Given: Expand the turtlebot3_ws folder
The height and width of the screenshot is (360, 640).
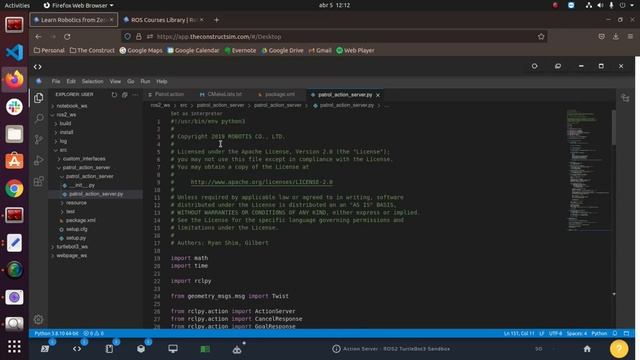Looking at the screenshot, I should (72, 247).
